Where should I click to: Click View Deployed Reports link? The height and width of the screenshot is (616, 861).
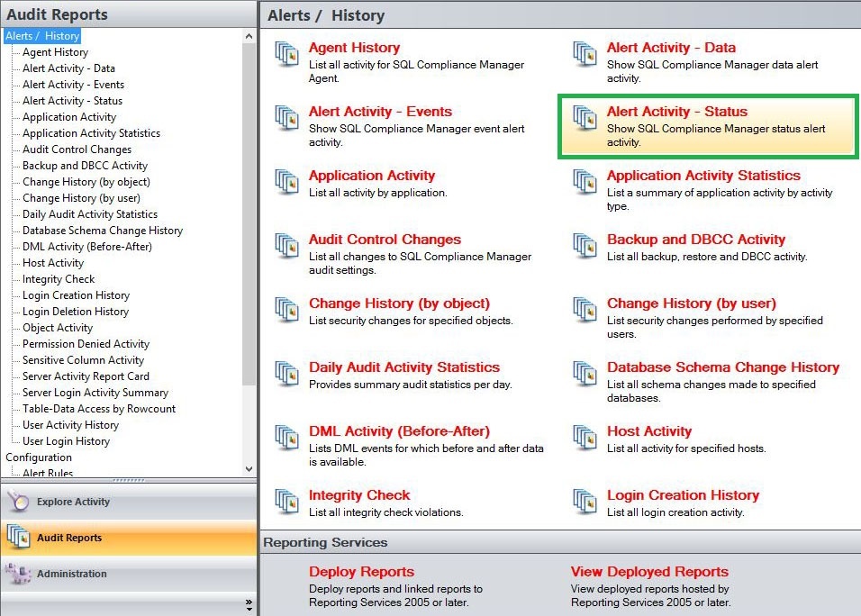(x=649, y=572)
